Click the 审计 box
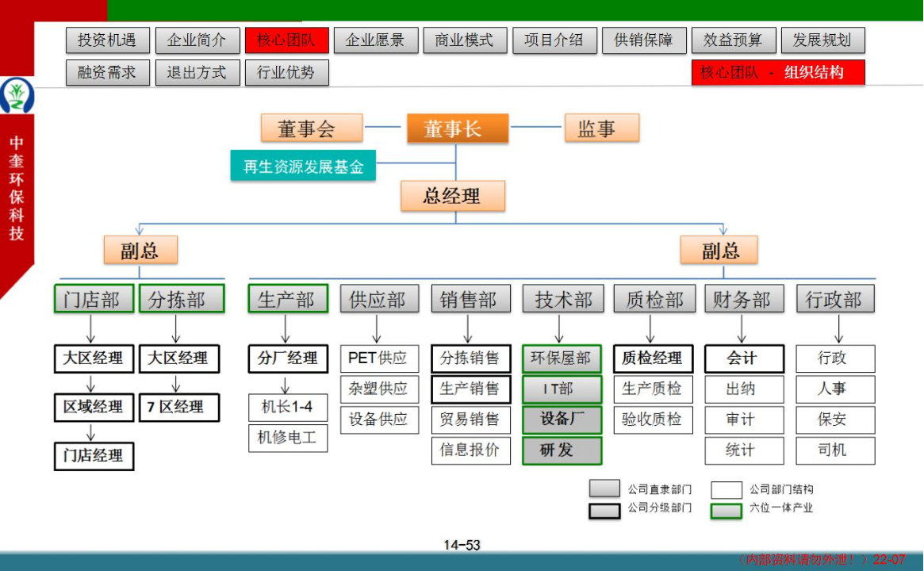 click(x=744, y=420)
